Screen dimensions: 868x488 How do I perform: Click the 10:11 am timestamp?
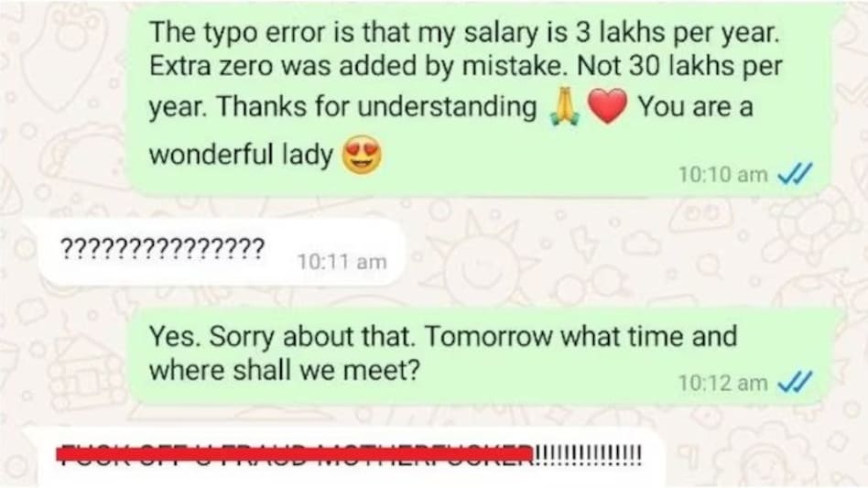coord(342,261)
